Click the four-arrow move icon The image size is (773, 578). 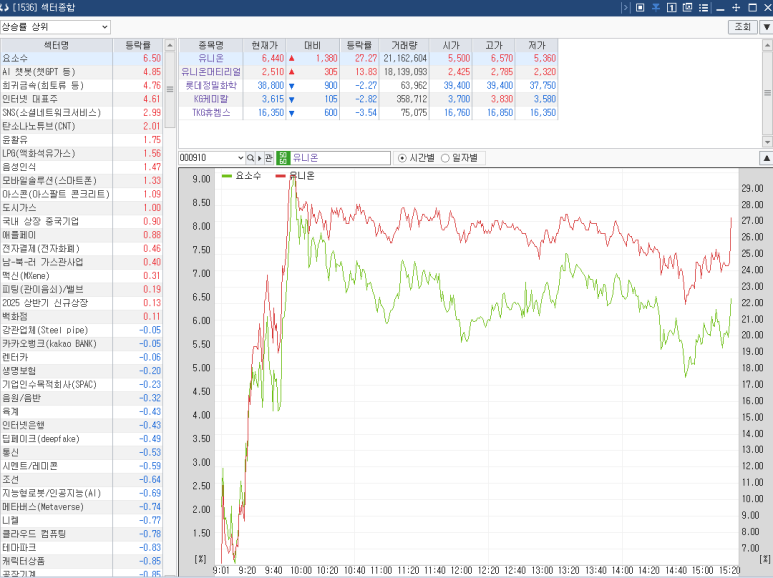coord(736,7)
